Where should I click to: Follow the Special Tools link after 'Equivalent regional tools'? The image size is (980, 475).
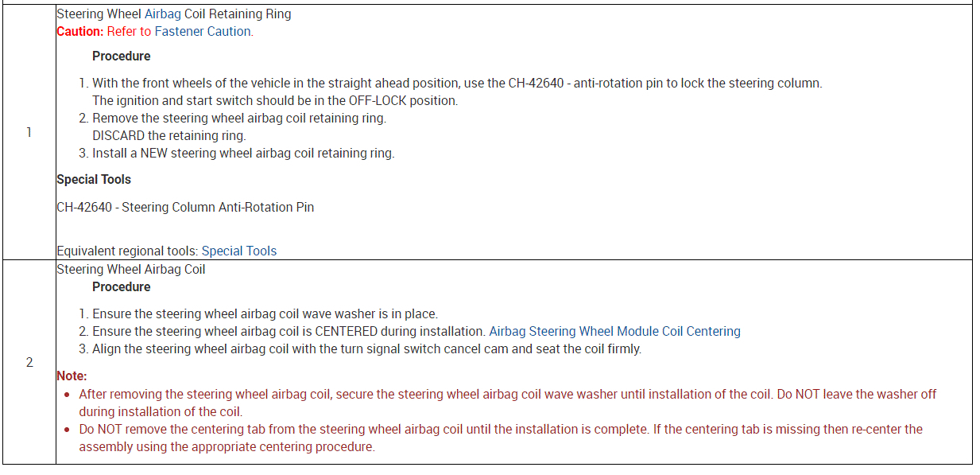pyautogui.click(x=238, y=251)
